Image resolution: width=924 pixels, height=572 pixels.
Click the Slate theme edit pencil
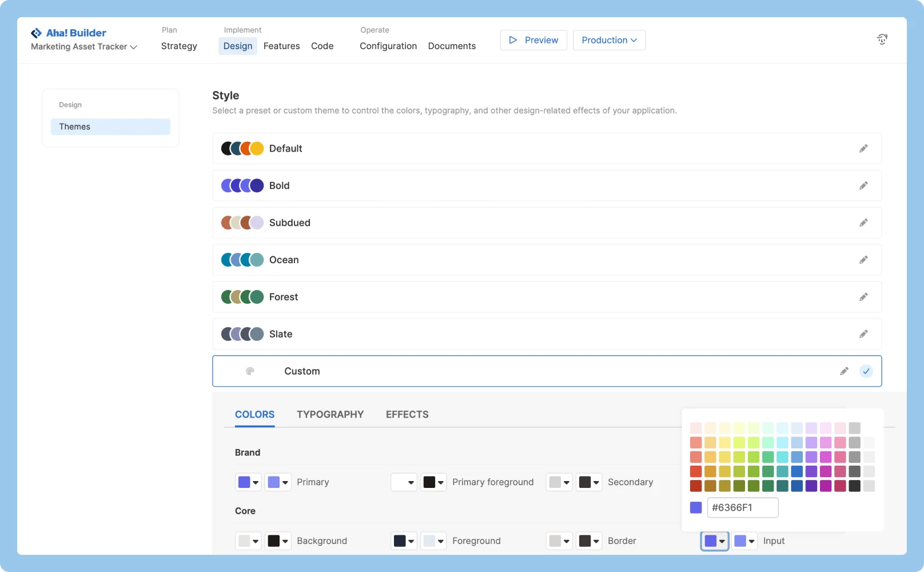click(x=863, y=333)
